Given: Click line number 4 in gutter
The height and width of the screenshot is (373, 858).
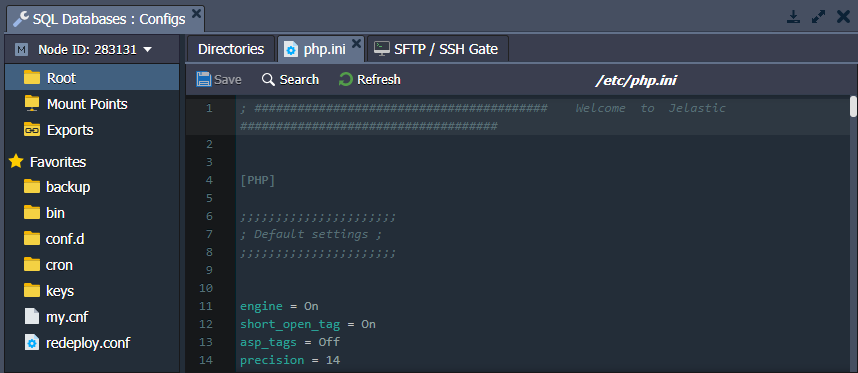Looking at the screenshot, I should (209, 180).
